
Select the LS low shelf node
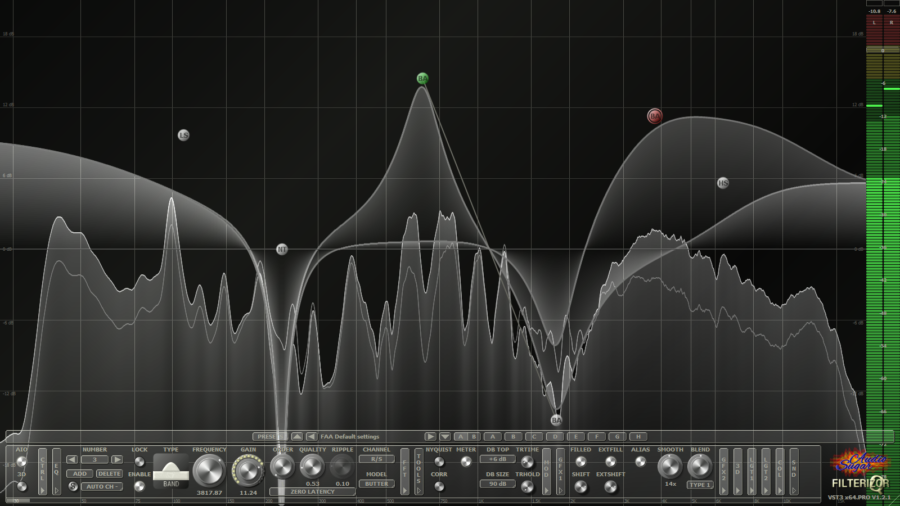pyautogui.click(x=183, y=135)
